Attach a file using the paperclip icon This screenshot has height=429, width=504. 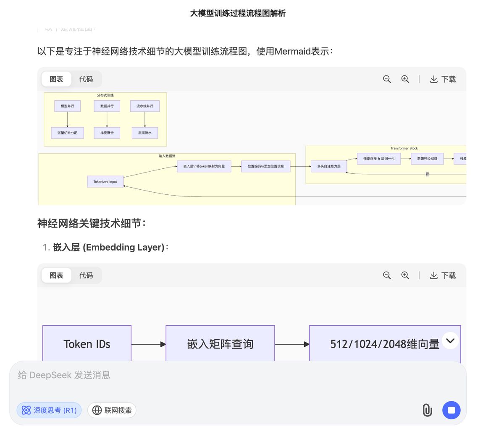click(427, 410)
